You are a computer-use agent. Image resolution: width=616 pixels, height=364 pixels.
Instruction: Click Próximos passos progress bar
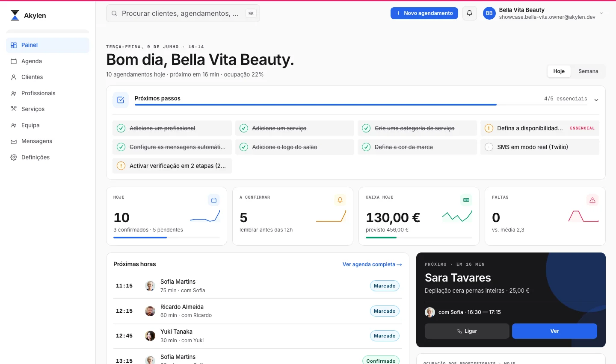tap(361, 104)
